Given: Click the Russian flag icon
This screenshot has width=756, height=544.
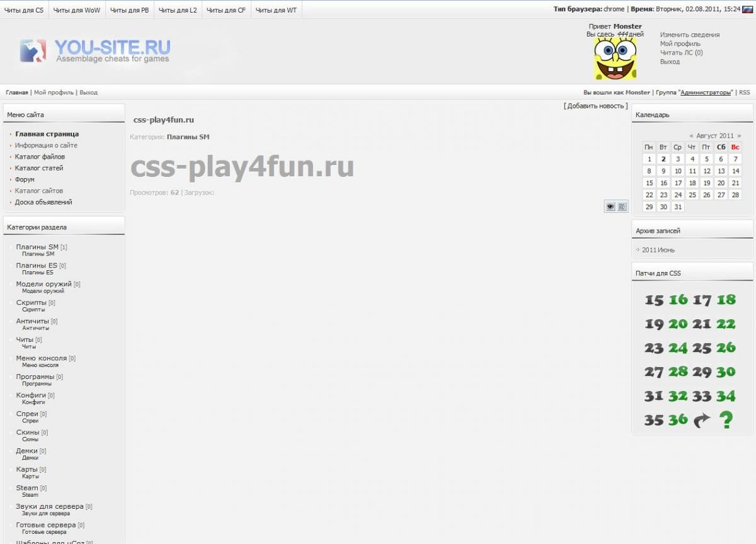Looking at the screenshot, I should click(x=748, y=9).
